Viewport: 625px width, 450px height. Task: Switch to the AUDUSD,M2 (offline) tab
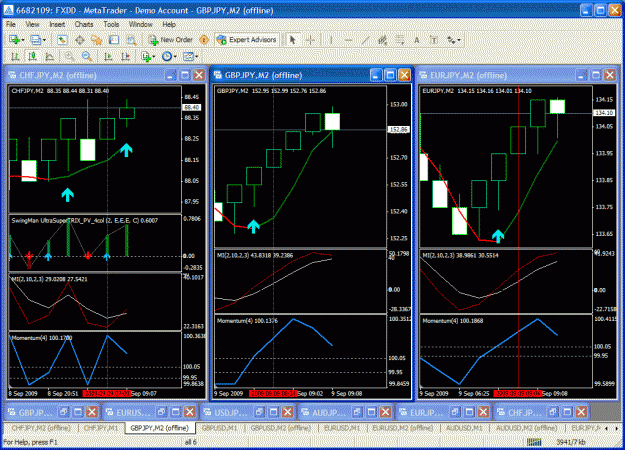point(526,428)
